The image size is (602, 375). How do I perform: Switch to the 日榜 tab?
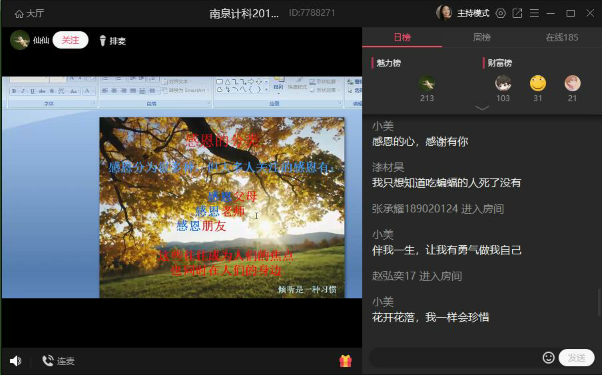tap(402, 37)
